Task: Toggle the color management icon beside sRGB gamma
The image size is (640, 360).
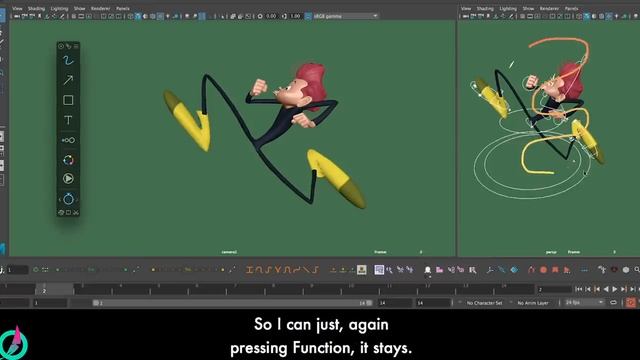Action: coord(308,16)
